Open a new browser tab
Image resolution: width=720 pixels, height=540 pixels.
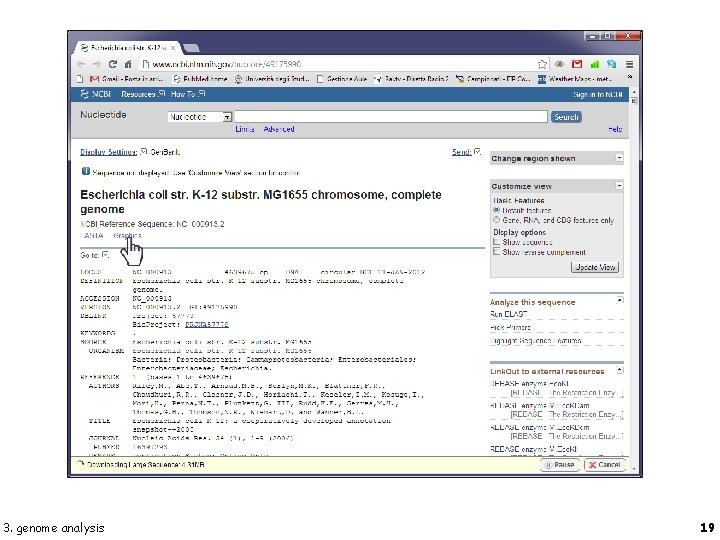(191, 48)
